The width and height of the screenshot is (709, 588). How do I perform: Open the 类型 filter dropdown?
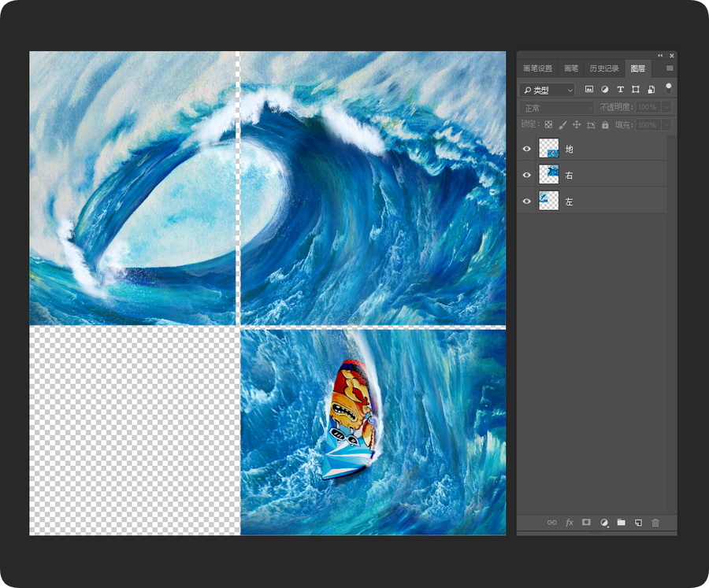point(548,90)
